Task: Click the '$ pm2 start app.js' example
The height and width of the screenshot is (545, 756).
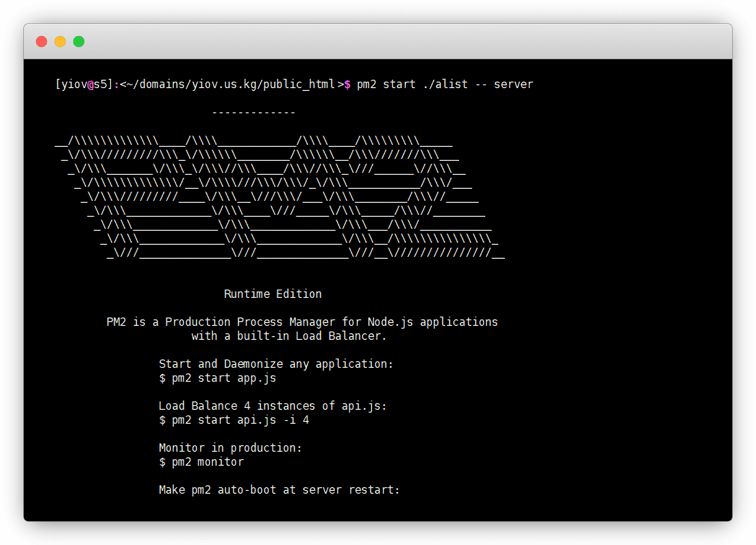Action: pyautogui.click(x=218, y=378)
